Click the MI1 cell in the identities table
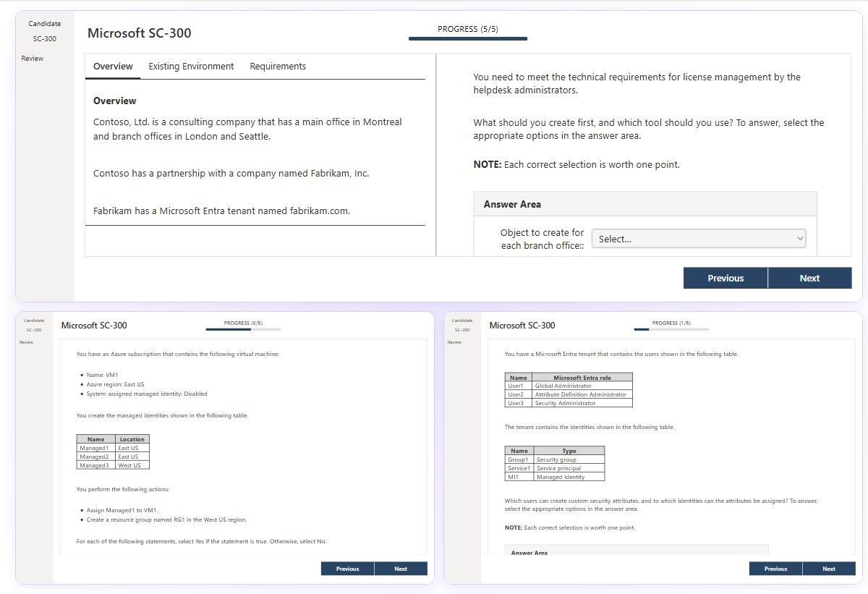 (519, 477)
